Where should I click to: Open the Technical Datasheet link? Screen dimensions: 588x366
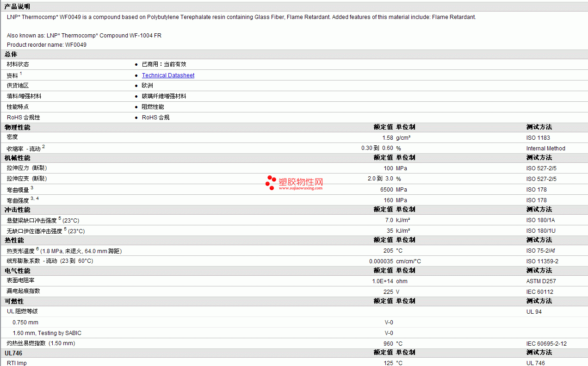tap(168, 75)
